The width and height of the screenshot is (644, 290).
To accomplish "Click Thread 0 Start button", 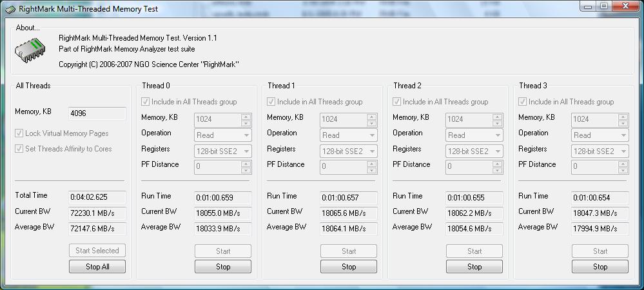I will coord(223,251).
